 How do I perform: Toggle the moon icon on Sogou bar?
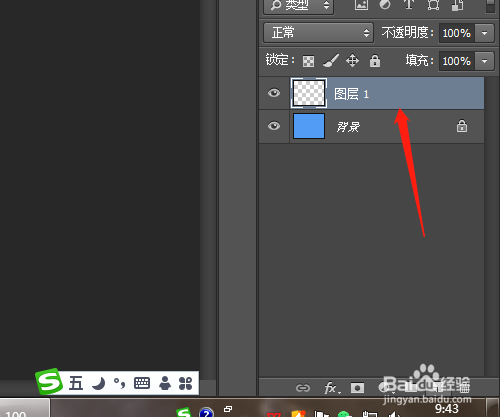coord(99,383)
